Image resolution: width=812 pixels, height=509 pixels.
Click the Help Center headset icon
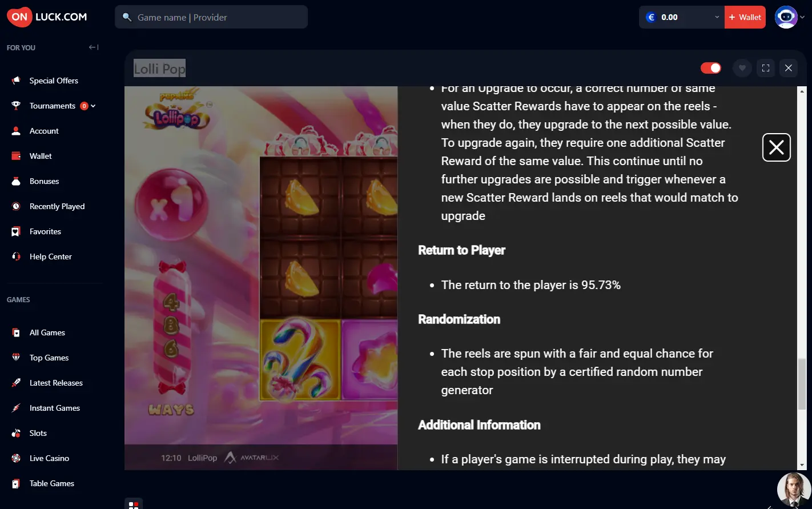[x=16, y=256]
